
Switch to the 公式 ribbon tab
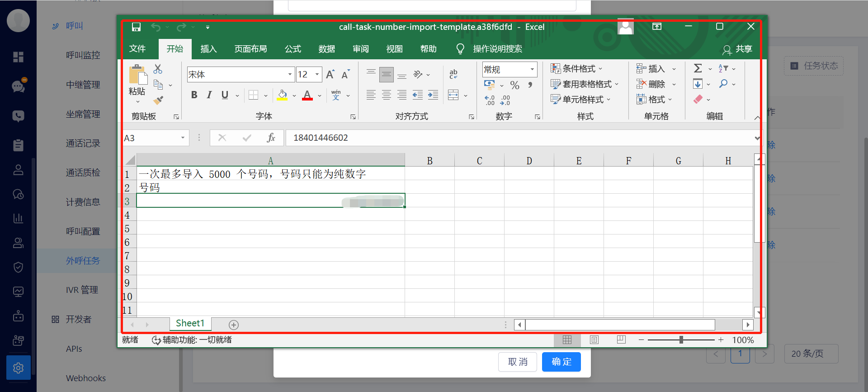point(293,49)
